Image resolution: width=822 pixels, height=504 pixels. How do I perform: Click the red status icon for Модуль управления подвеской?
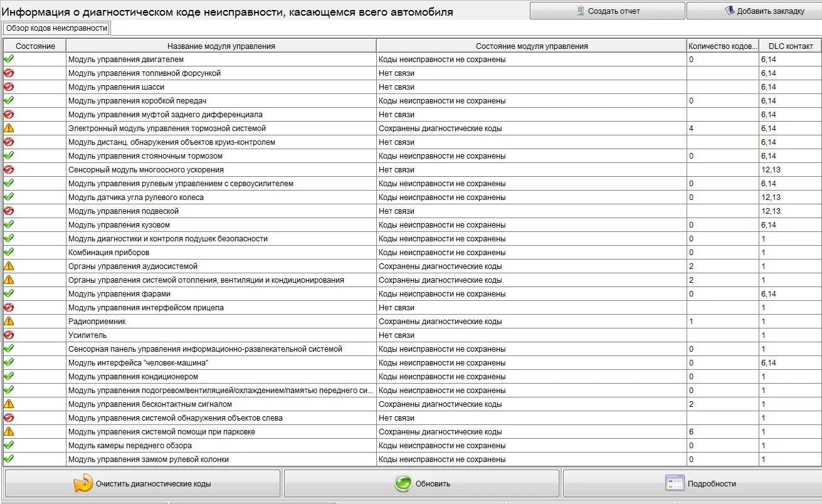coord(9,211)
